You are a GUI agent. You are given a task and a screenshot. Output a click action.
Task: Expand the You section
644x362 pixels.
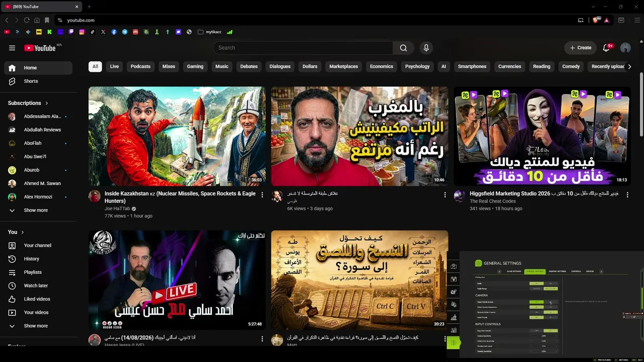16,232
